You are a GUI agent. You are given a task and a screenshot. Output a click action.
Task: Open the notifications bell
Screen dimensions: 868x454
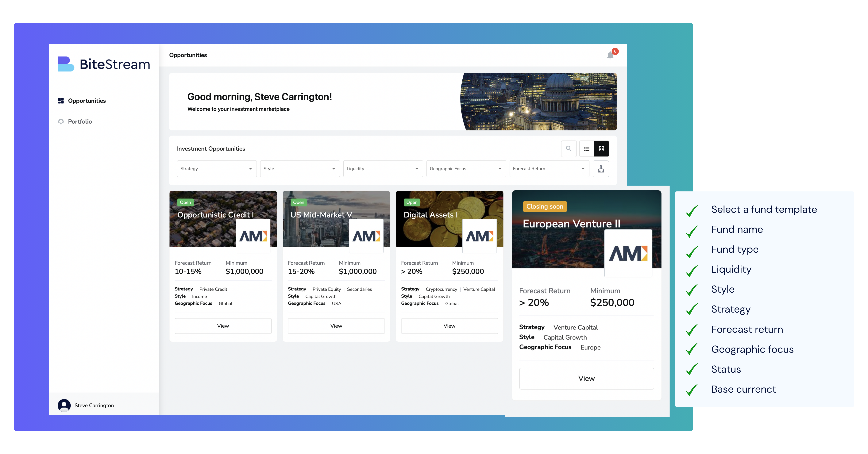tap(610, 56)
